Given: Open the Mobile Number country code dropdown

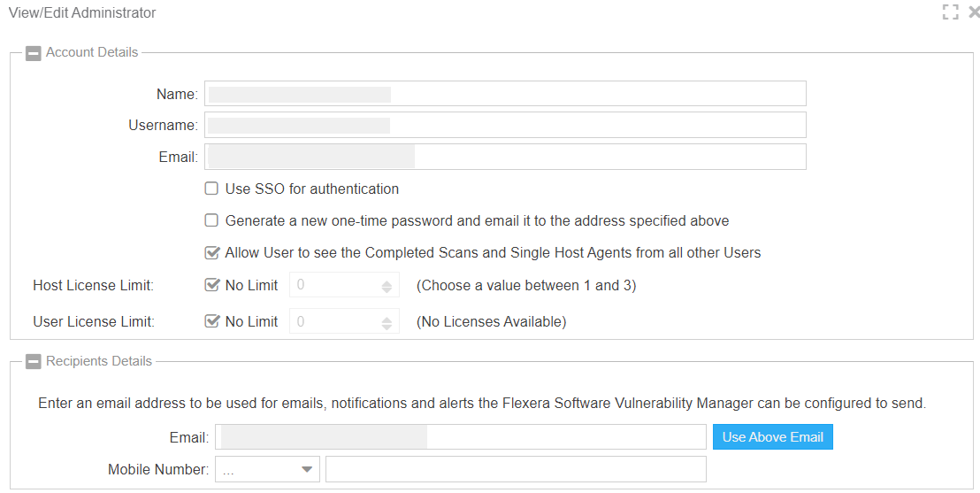Looking at the screenshot, I should click(267, 469).
